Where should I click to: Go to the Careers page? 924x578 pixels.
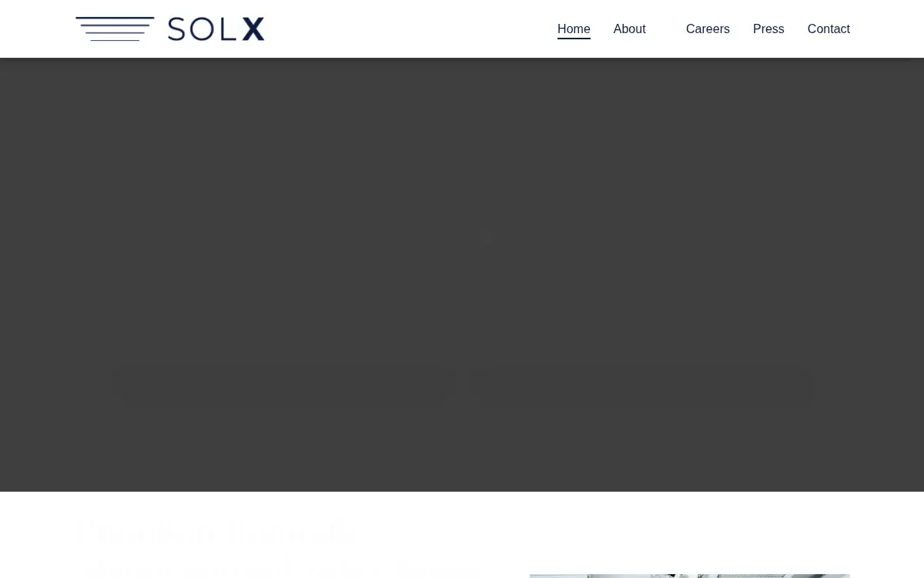(708, 29)
